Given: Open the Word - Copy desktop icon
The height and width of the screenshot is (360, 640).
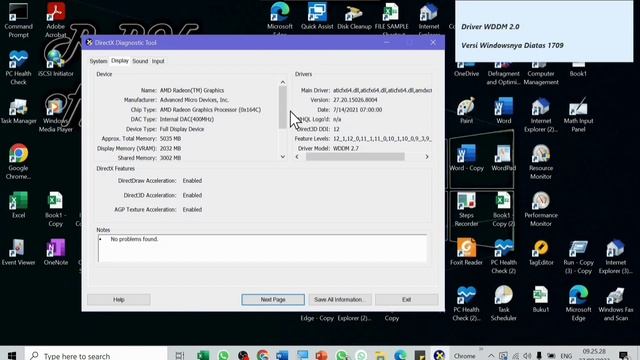Looking at the screenshot, I should tap(466, 158).
